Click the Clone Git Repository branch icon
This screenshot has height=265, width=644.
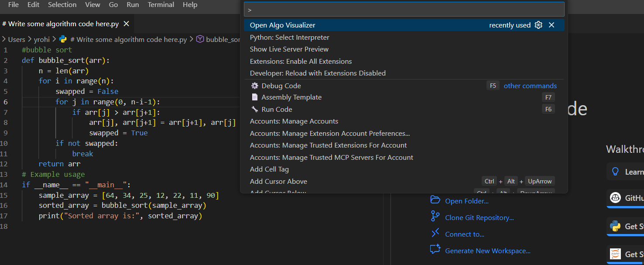coord(435,217)
